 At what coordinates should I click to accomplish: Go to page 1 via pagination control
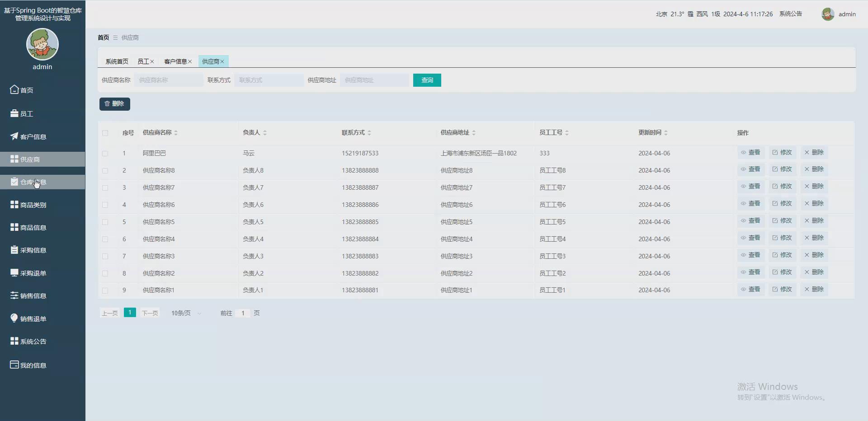coord(130,312)
